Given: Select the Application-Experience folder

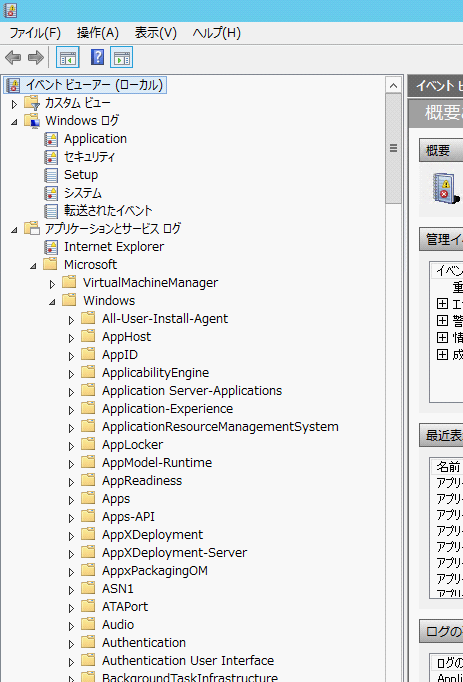Looking at the screenshot, I should click(168, 409).
